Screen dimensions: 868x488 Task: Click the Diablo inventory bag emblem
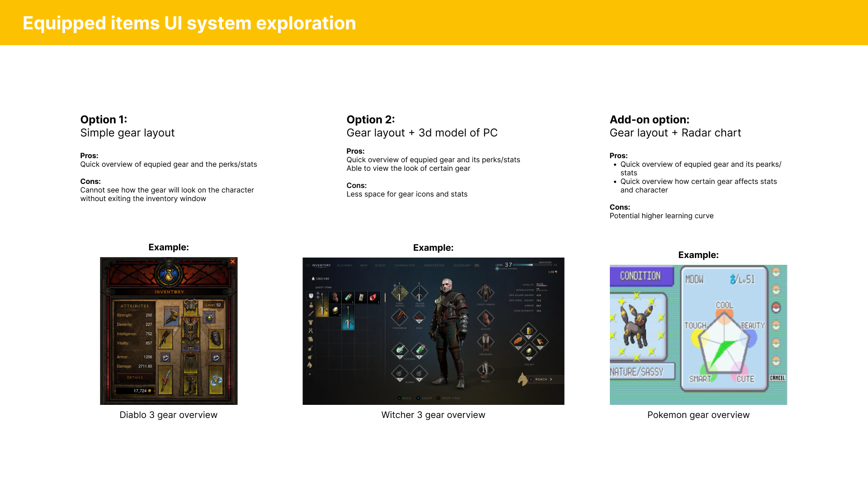169,274
